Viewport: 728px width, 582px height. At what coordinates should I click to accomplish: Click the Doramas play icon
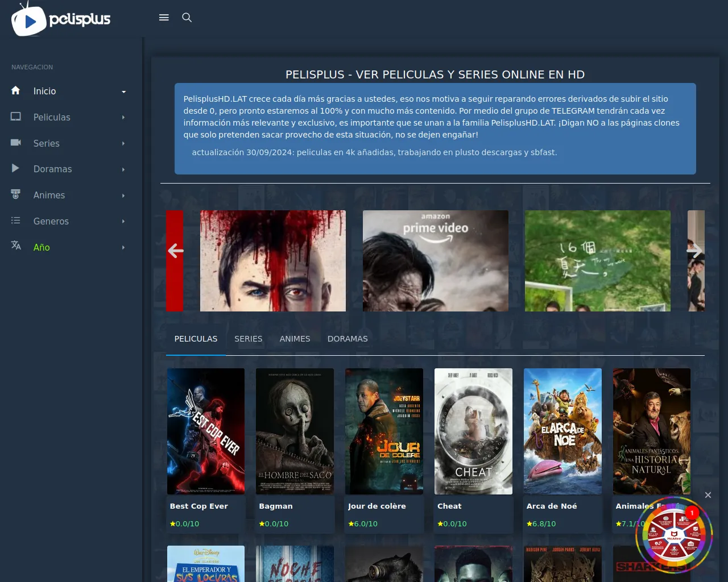[x=16, y=168]
